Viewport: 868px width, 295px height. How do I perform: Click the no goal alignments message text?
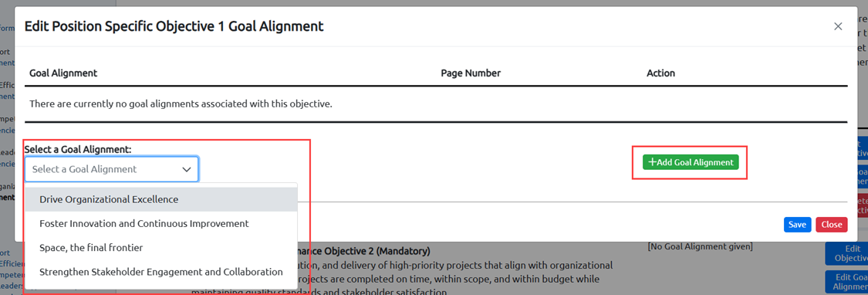[x=181, y=103]
